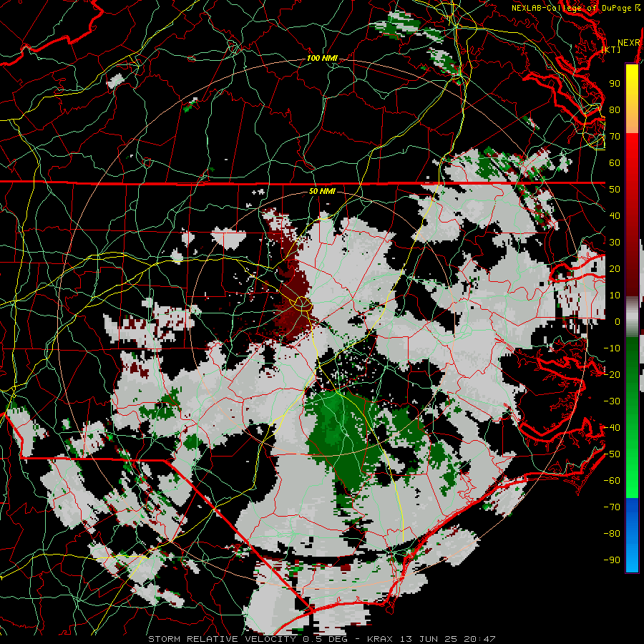Select the positive 30 value on velocity scale
Viewport: 644px width, 644px height.
615,243
